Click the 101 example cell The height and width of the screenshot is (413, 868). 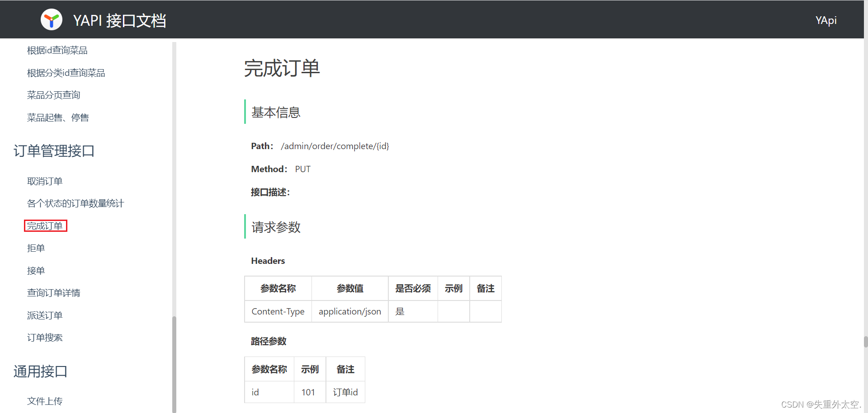pos(310,392)
